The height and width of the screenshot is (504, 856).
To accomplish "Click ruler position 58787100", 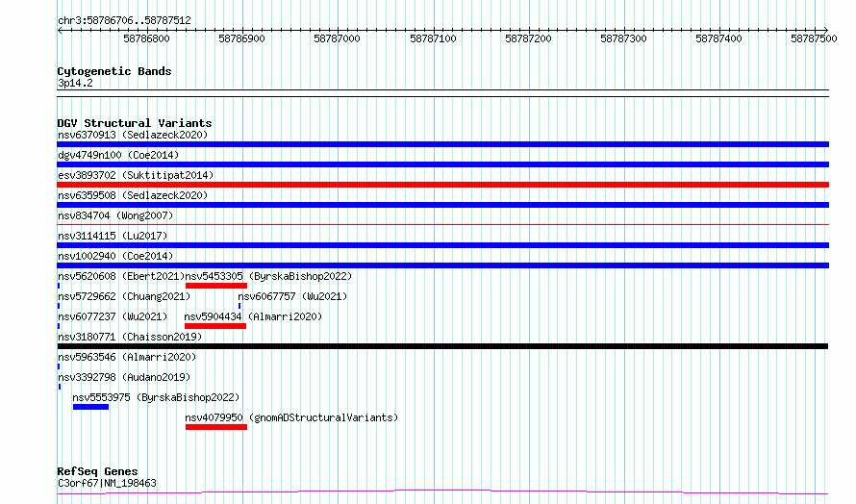I will tap(433, 38).
